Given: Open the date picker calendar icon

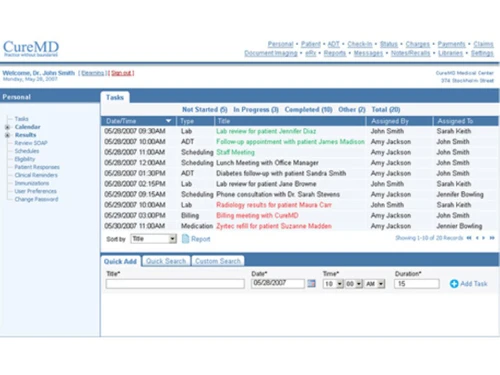Looking at the screenshot, I should click(x=311, y=284).
